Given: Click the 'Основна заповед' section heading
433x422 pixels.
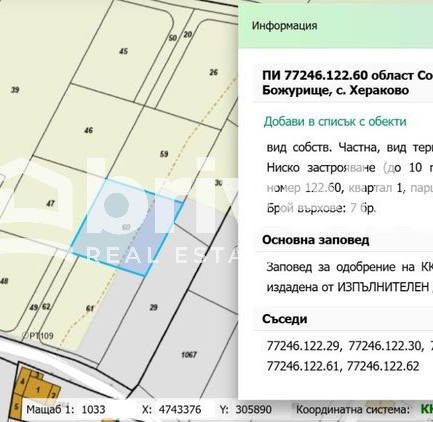Looking at the screenshot, I should pyautogui.click(x=316, y=240).
